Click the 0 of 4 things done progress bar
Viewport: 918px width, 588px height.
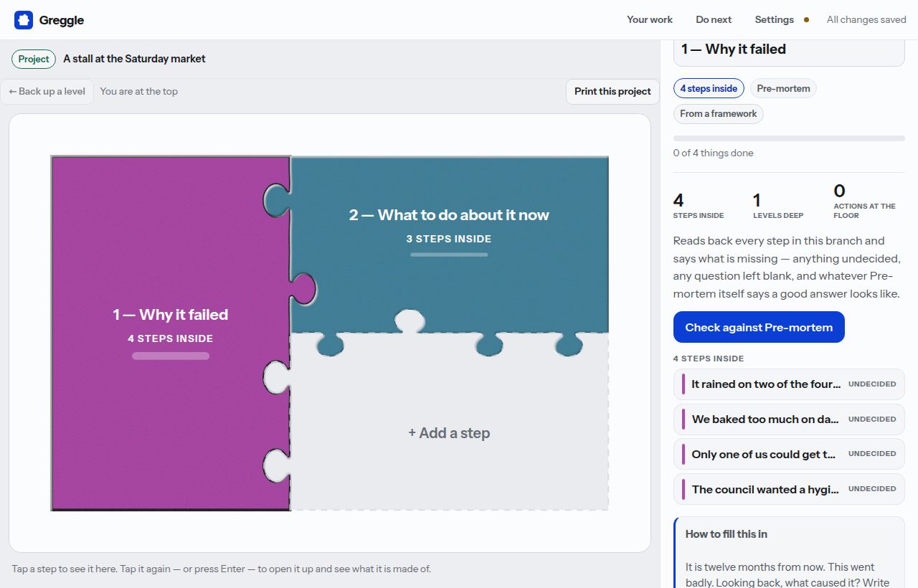[789, 138]
